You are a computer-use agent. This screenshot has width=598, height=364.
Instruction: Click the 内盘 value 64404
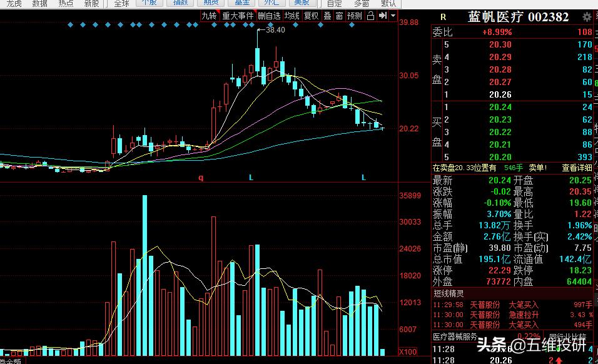[x=579, y=281]
